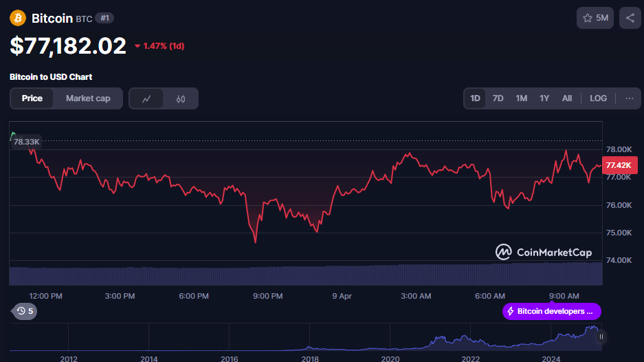Click the 77.42K current price label
Viewport: 644px width, 362px height.
click(x=619, y=165)
